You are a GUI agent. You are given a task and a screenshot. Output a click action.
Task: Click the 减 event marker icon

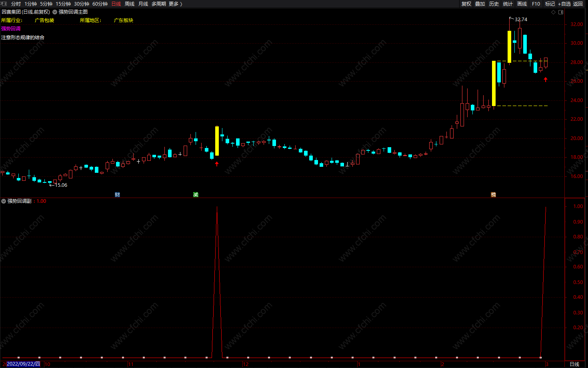click(196, 194)
